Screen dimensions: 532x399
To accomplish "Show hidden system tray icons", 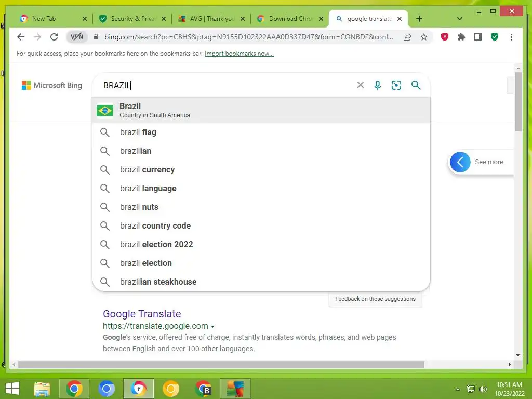I will click(x=458, y=389).
